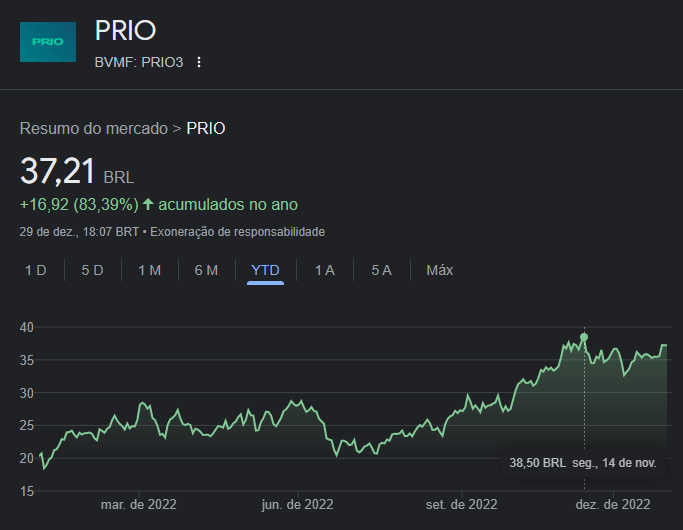Image resolution: width=683 pixels, height=530 pixels.
Task: Click the "dez. de 2022" axis label
Action: (613, 504)
